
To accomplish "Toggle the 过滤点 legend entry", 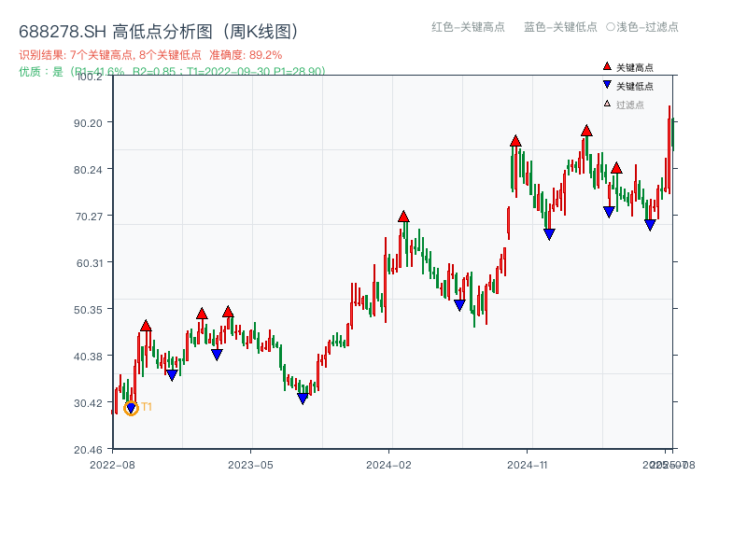I will click(x=624, y=105).
